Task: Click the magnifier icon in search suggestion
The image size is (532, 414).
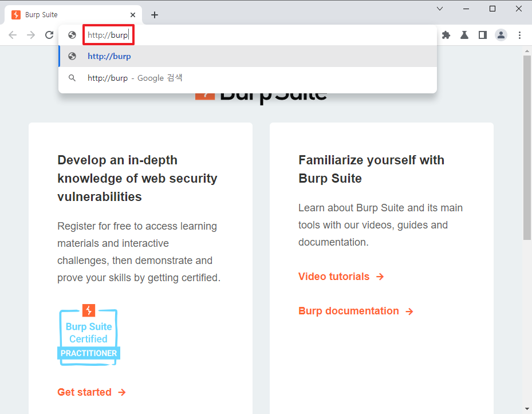Action: pos(72,78)
